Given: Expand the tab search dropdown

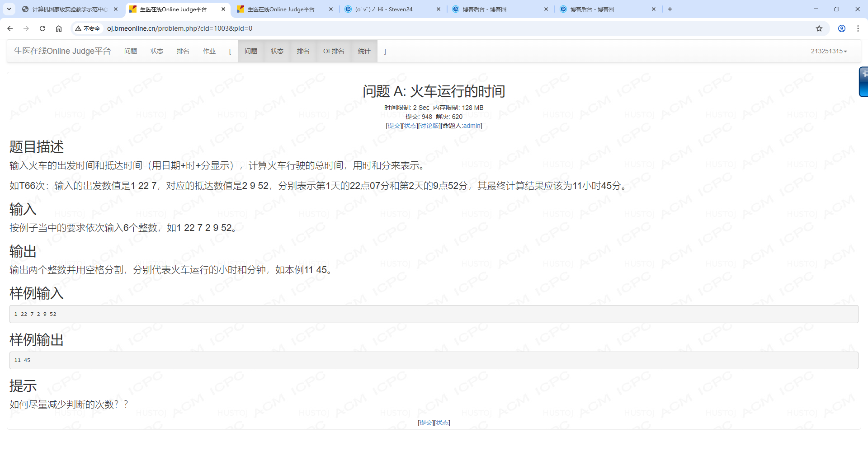Looking at the screenshot, I should [9, 9].
